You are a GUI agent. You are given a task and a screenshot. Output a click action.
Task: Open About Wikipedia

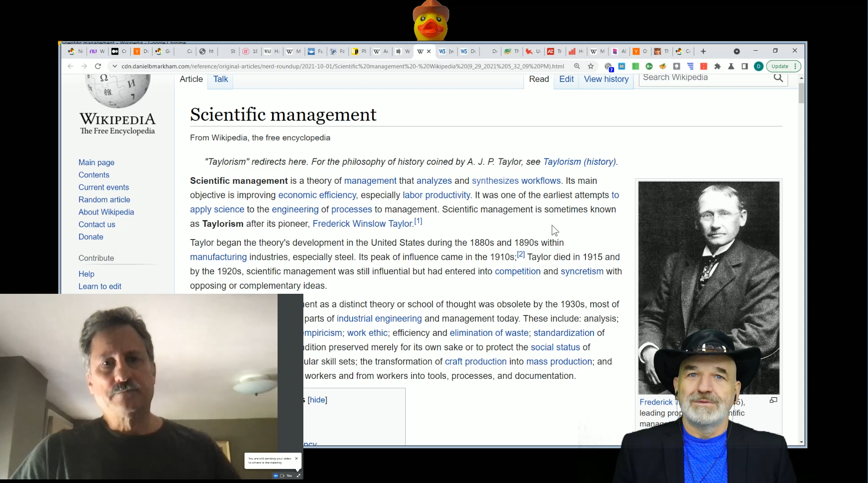point(106,212)
